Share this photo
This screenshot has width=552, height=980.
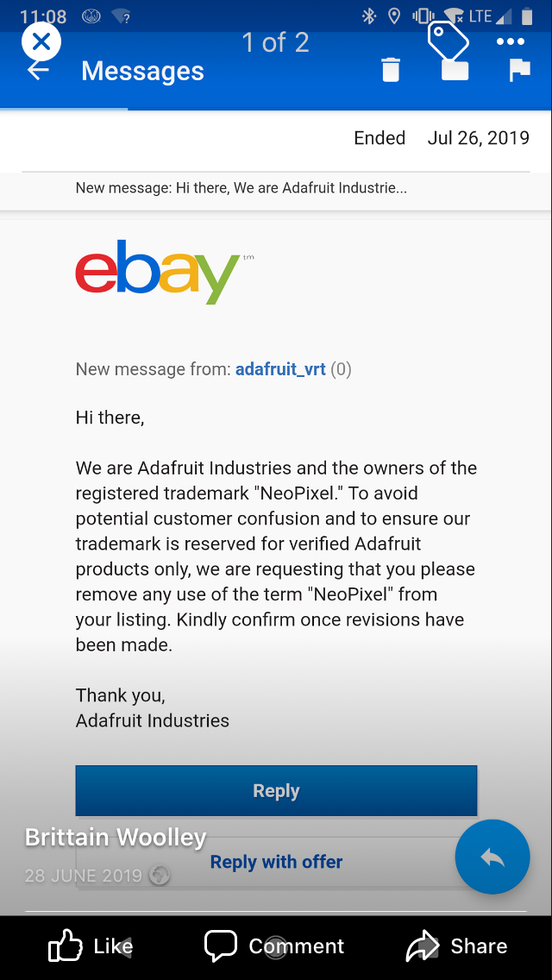coord(456,946)
